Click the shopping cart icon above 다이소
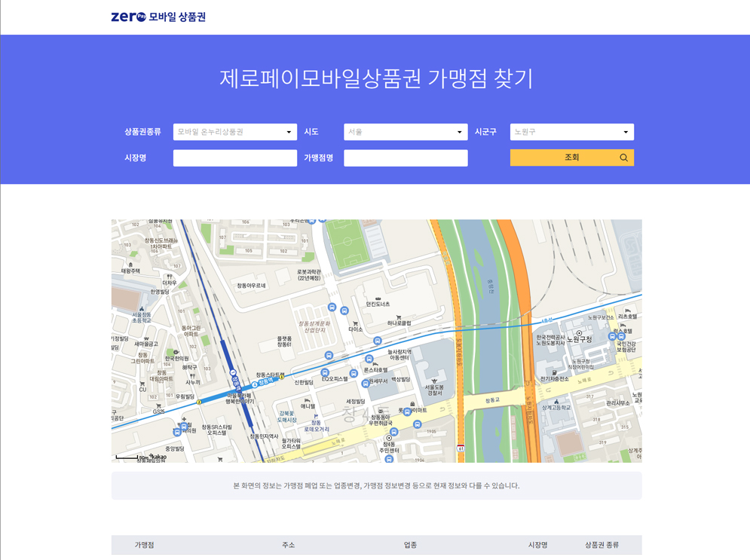Viewport: 750px width, 560px height. click(x=355, y=323)
